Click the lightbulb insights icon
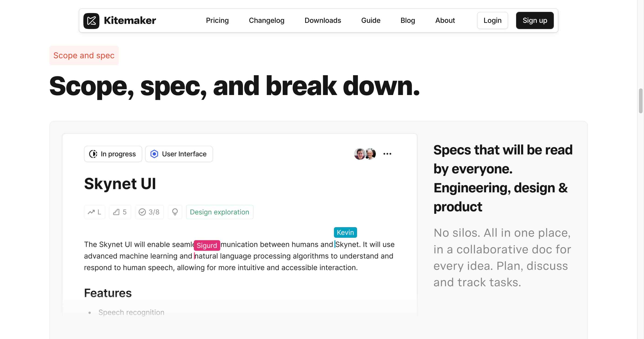This screenshot has width=644, height=339. (175, 212)
